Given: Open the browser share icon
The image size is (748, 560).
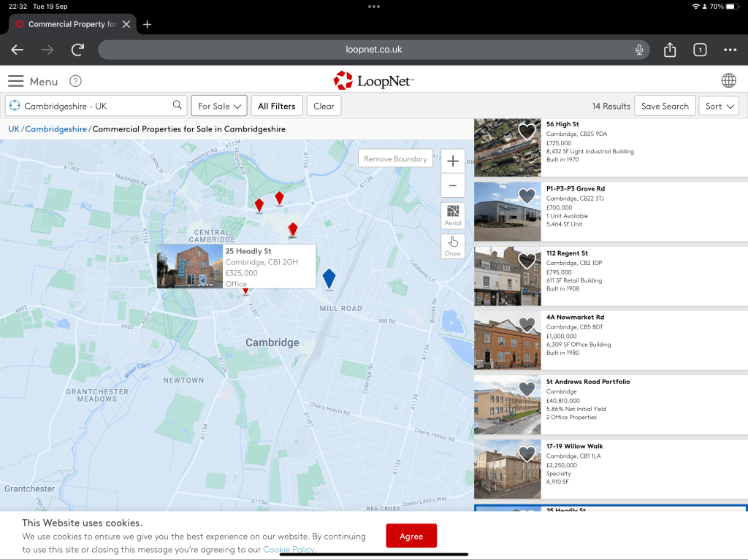Looking at the screenshot, I should pyautogui.click(x=670, y=50).
